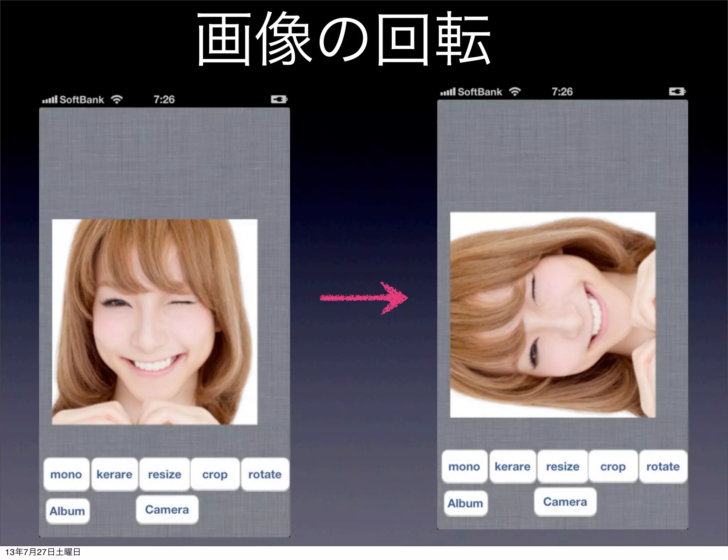This screenshot has width=728, height=560.
Task: Open Album in right phone
Action: click(465, 503)
